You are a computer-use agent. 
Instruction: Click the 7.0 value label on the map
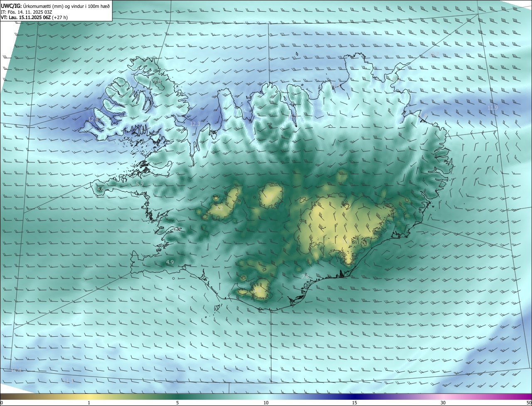coord(158,82)
